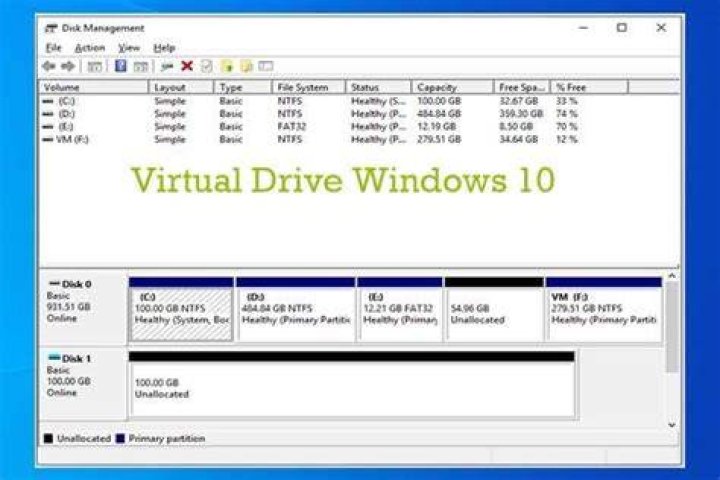The image size is (720, 480).
Task: Click the drive icon of volume VM (F:)
Action: click(x=48, y=140)
